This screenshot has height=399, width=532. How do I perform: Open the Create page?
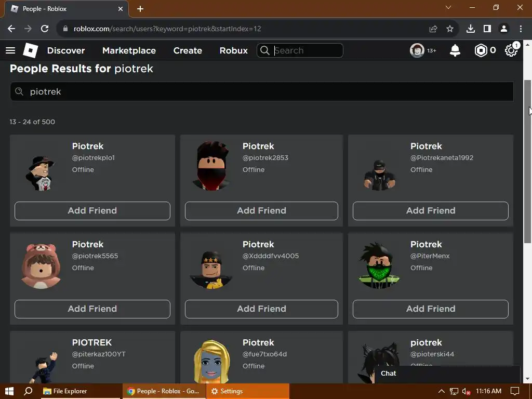click(188, 50)
